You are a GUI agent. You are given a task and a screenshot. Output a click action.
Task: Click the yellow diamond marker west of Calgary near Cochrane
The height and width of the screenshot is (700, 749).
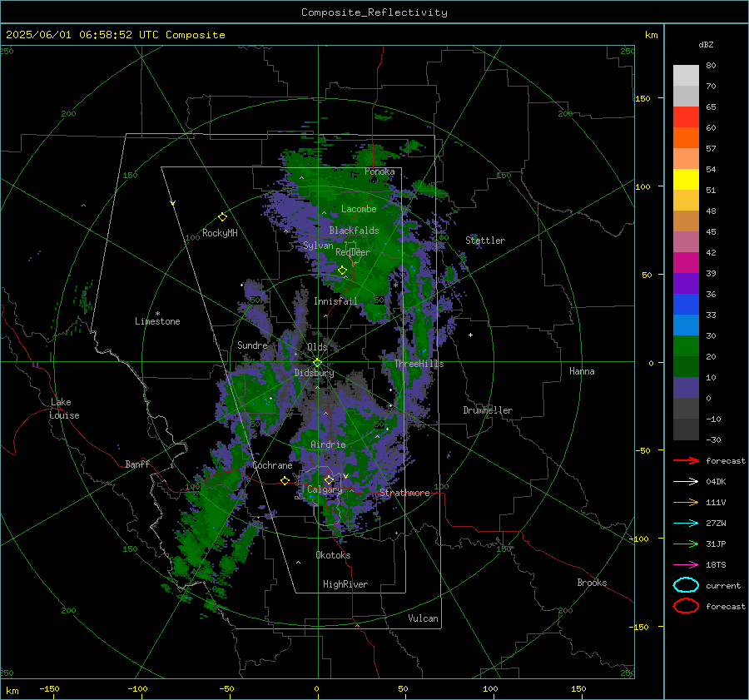(285, 480)
